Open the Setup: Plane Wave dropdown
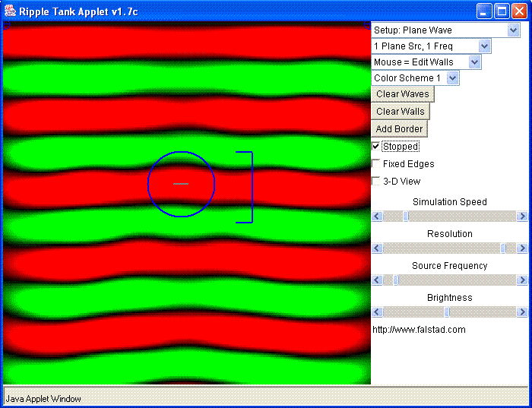 point(445,30)
